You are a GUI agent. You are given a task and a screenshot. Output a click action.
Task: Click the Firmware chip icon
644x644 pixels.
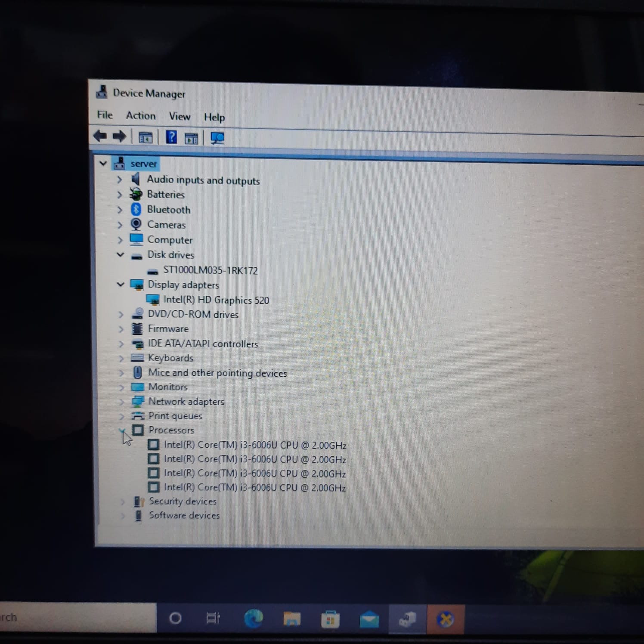point(137,328)
